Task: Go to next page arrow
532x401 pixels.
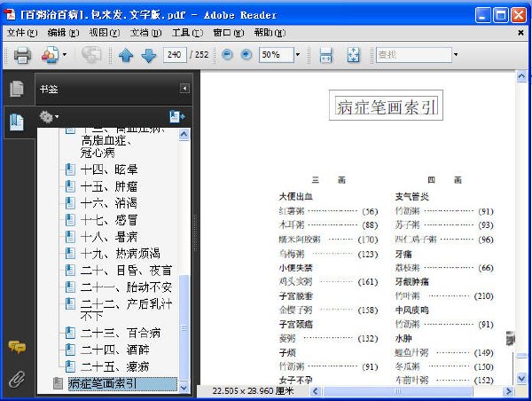Action: (149, 55)
